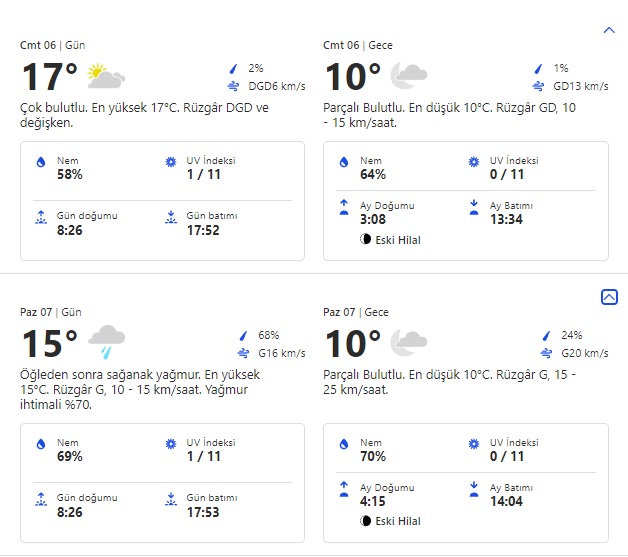Click the rain shower icon beside 15°
The height and width of the screenshot is (557, 628).
point(106,341)
